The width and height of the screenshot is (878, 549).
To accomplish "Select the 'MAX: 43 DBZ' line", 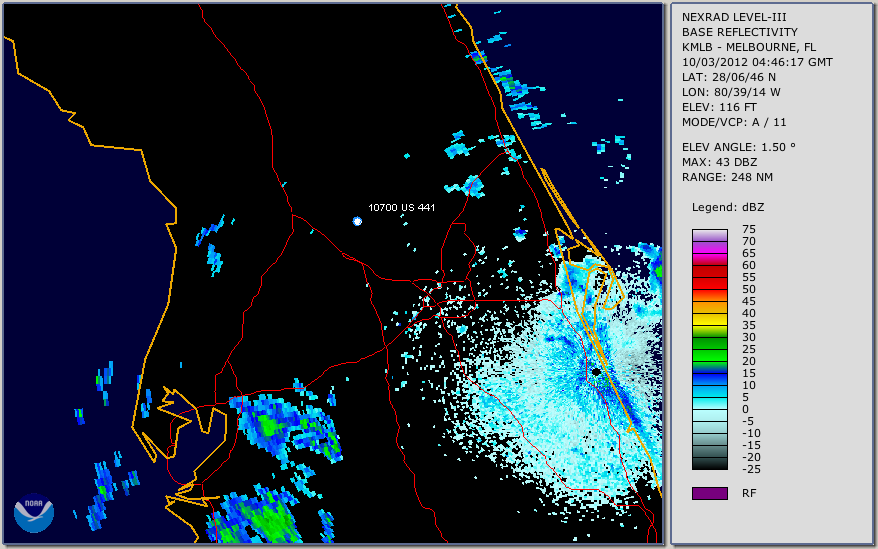I will point(719,162).
